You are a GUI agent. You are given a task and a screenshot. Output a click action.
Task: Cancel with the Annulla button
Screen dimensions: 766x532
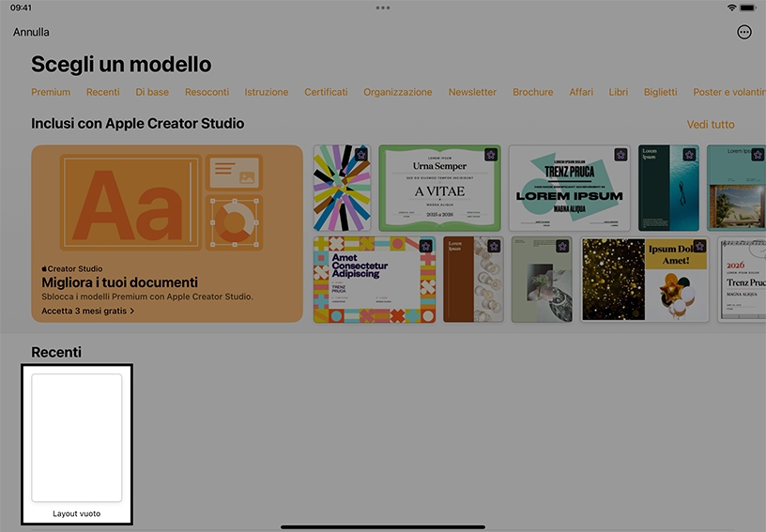pyautogui.click(x=31, y=32)
